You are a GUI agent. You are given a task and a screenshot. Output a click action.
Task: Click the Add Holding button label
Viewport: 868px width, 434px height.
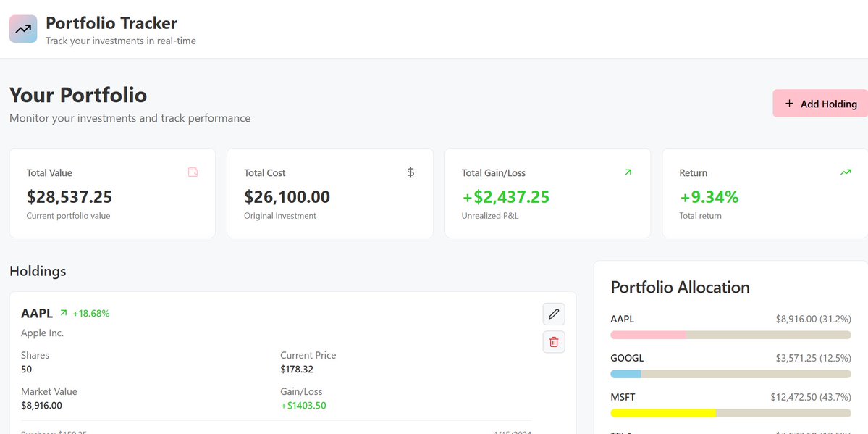[x=829, y=104]
